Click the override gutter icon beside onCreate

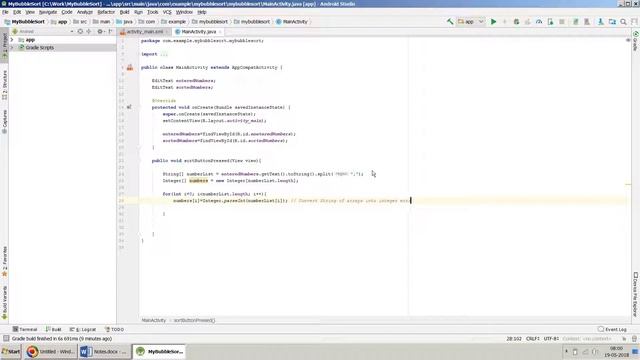tap(129, 107)
